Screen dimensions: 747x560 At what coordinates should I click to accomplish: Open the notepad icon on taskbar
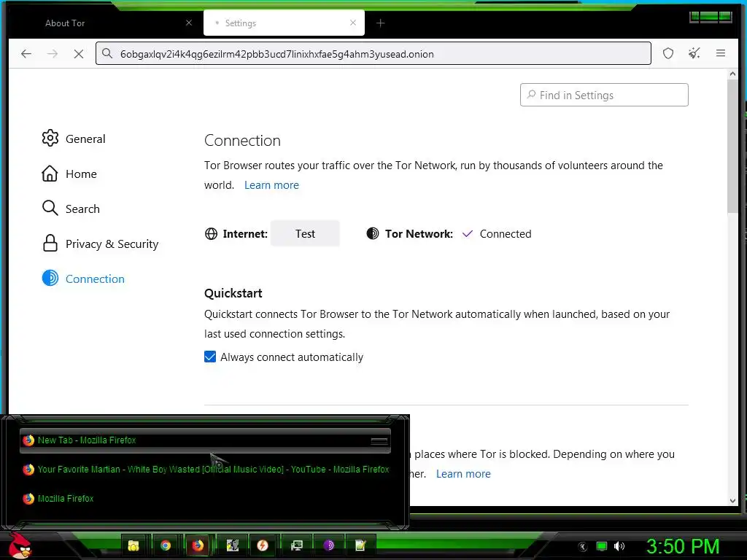[360, 545]
